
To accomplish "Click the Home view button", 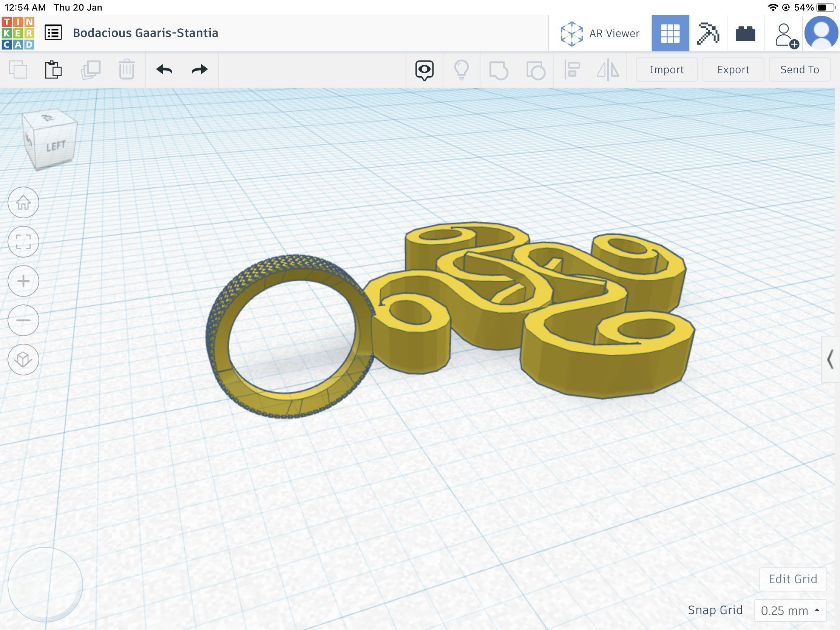I will coord(23,202).
